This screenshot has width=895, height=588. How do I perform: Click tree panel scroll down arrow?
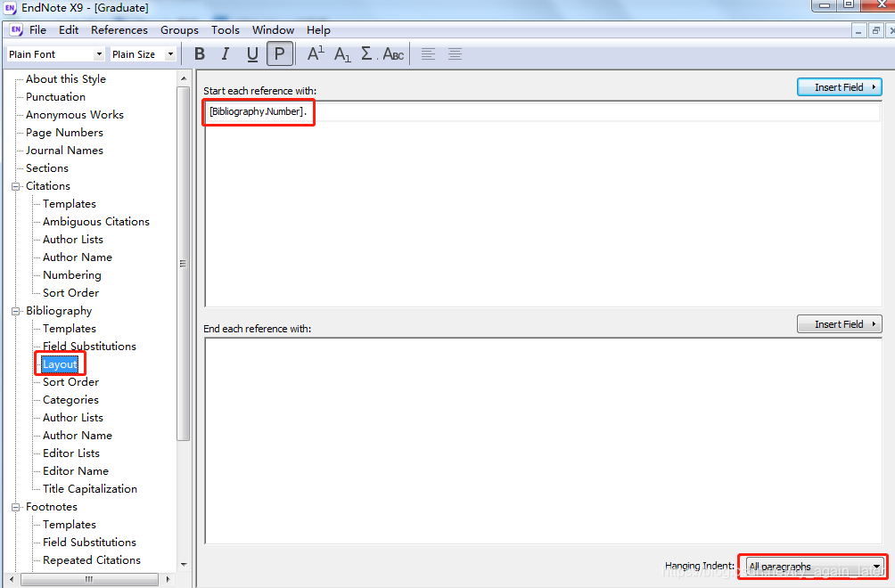pos(184,565)
